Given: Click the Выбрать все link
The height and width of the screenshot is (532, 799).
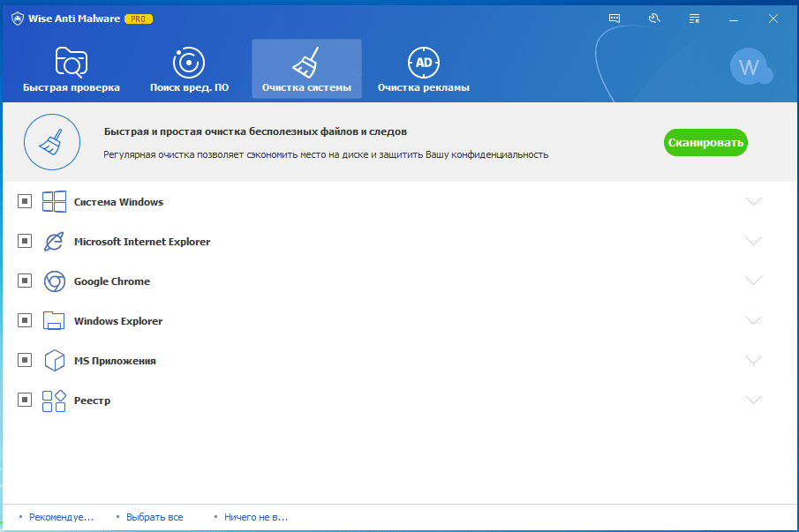Looking at the screenshot, I should (x=155, y=517).
